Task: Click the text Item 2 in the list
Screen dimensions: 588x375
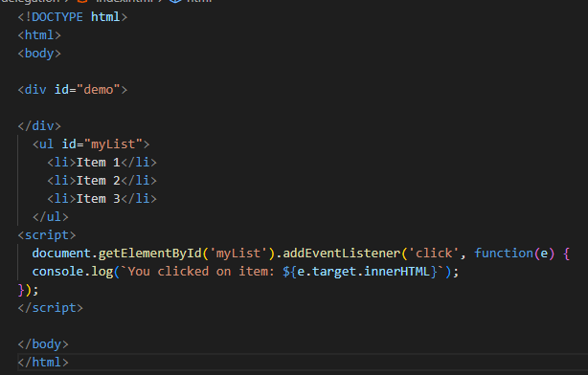Action: (x=98, y=180)
